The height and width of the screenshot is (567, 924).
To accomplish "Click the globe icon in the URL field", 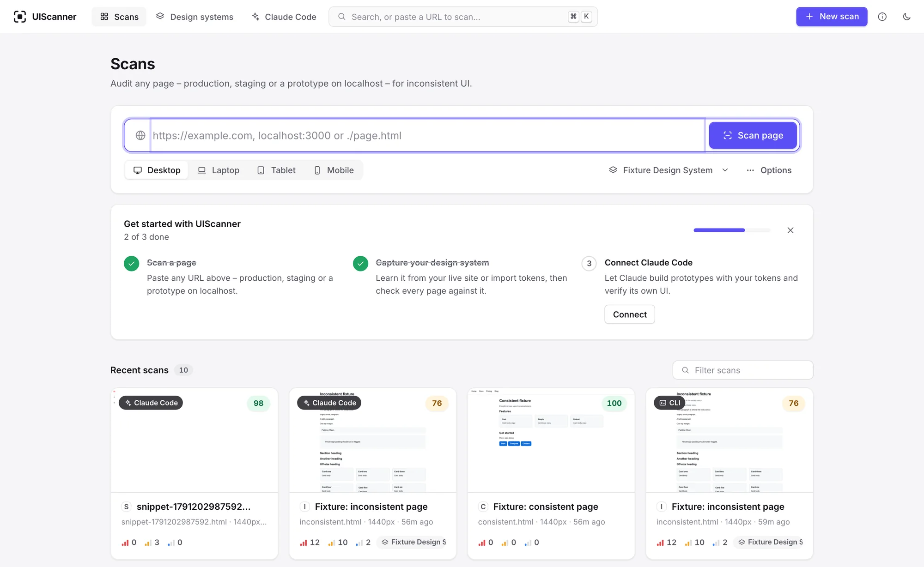I will tap(140, 135).
